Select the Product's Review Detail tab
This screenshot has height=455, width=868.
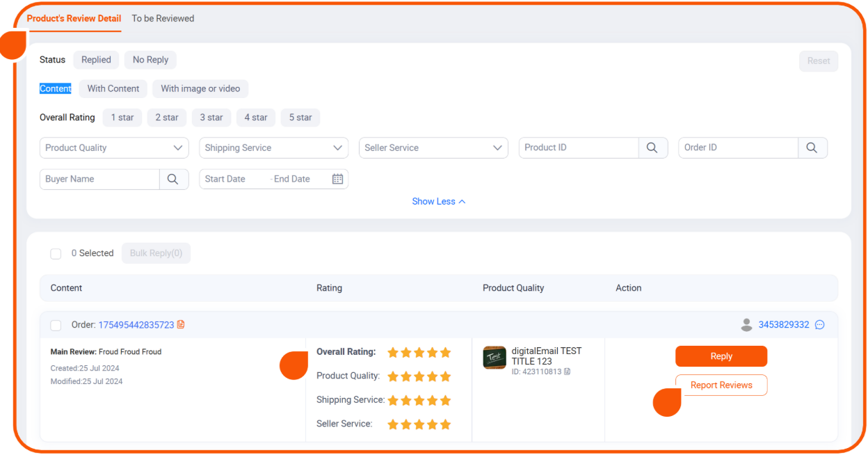tap(74, 19)
